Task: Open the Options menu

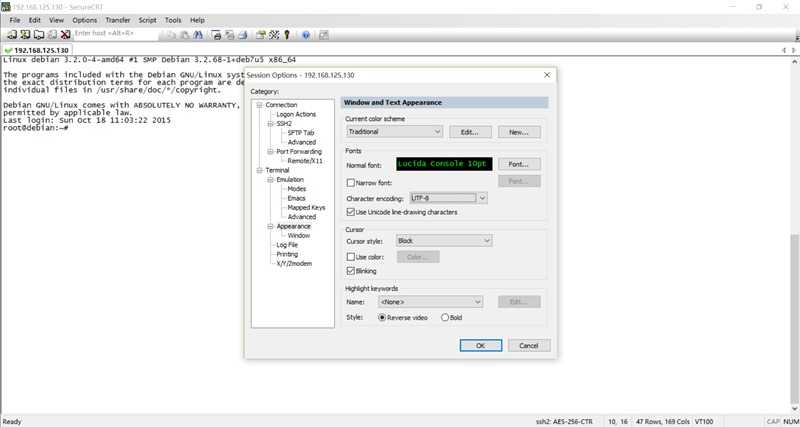Action: pyautogui.click(x=85, y=20)
